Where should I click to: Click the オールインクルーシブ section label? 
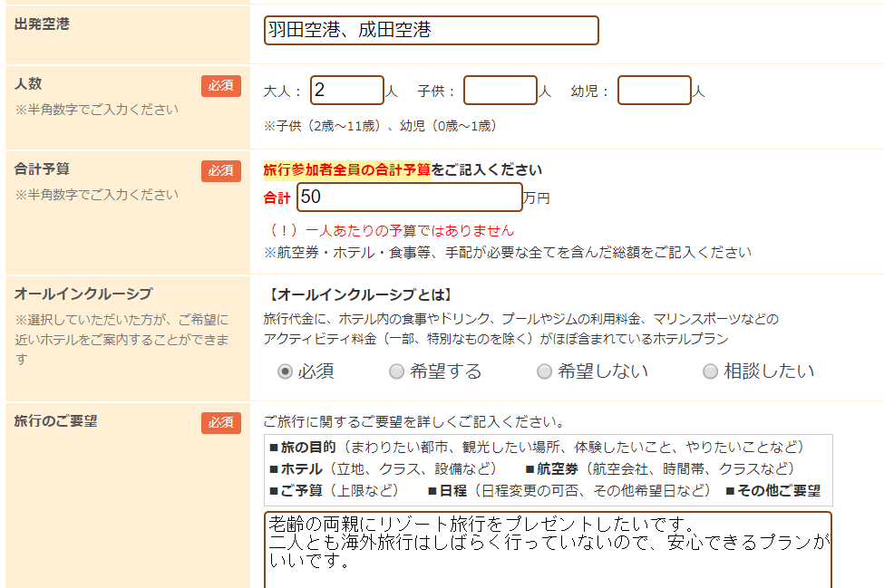pyautogui.click(x=83, y=294)
